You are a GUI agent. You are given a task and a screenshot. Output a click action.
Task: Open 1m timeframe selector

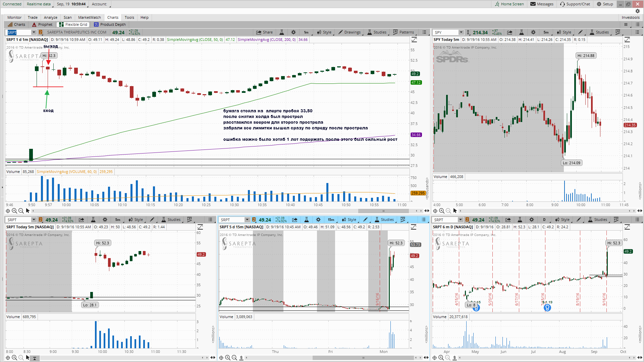pyautogui.click(x=306, y=32)
